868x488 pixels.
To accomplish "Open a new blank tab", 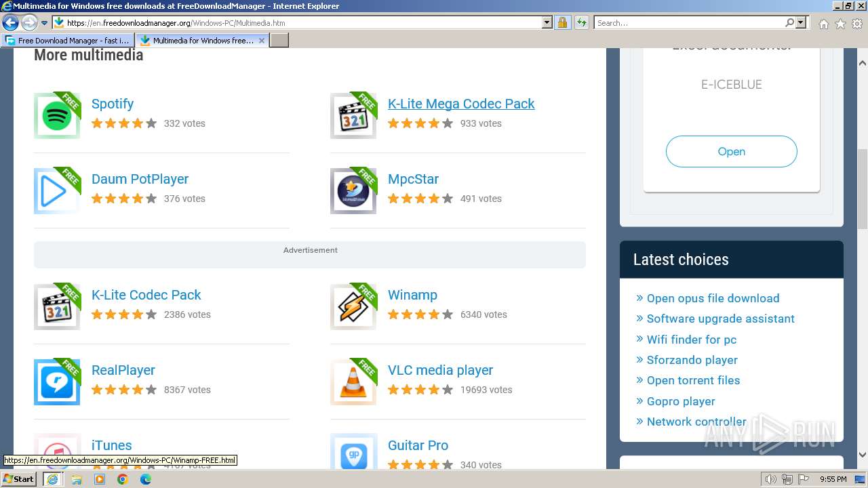I will (279, 41).
